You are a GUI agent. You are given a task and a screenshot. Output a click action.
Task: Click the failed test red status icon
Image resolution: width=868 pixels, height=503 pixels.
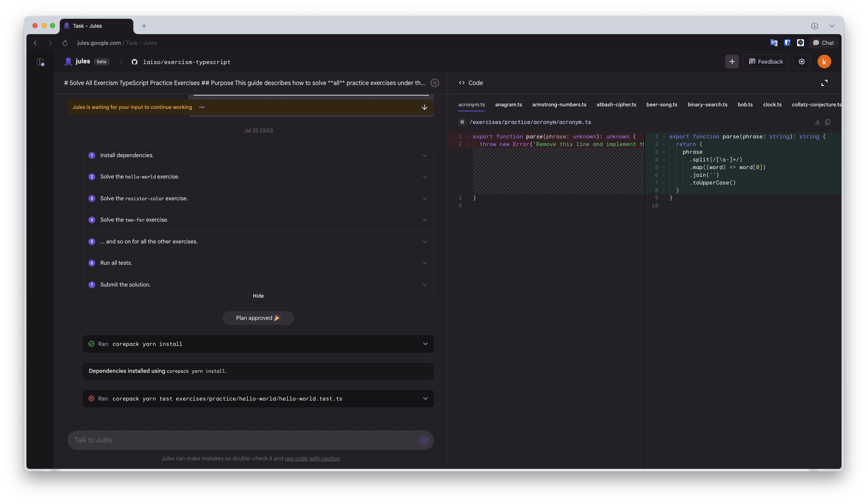pos(91,399)
